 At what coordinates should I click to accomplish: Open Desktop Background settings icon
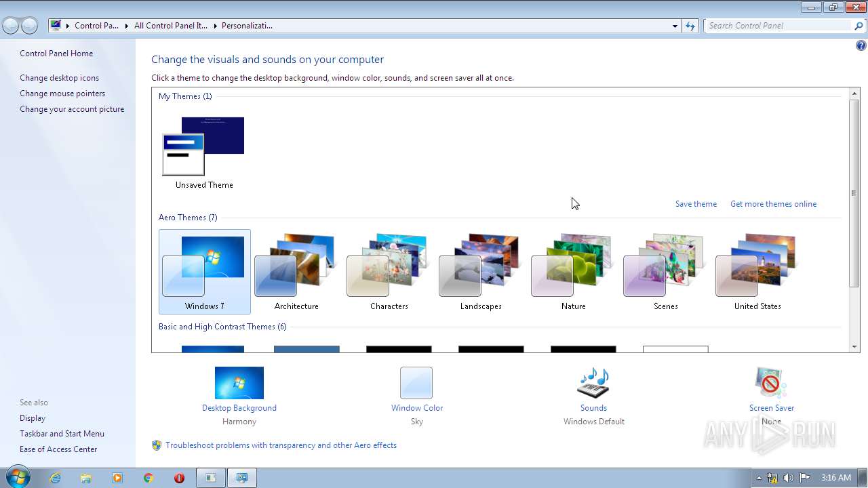tap(239, 383)
